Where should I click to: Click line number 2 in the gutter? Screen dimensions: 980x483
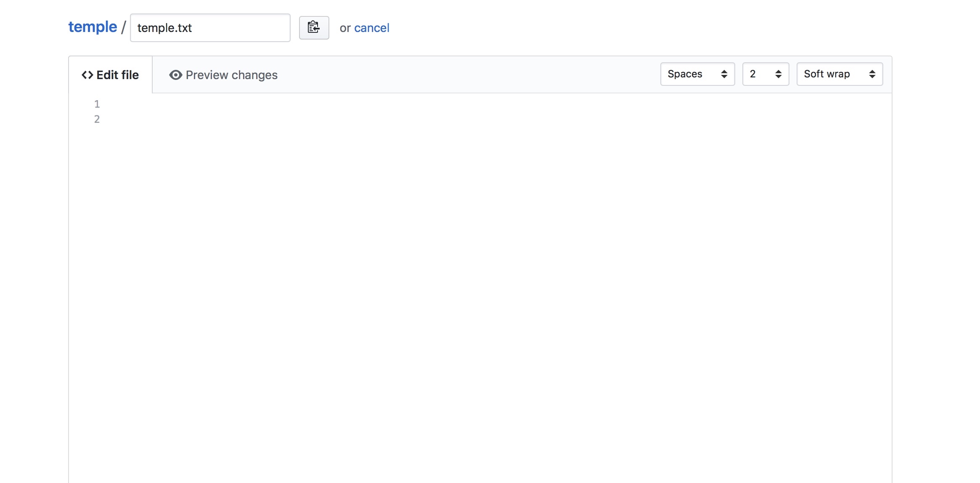pyautogui.click(x=97, y=119)
